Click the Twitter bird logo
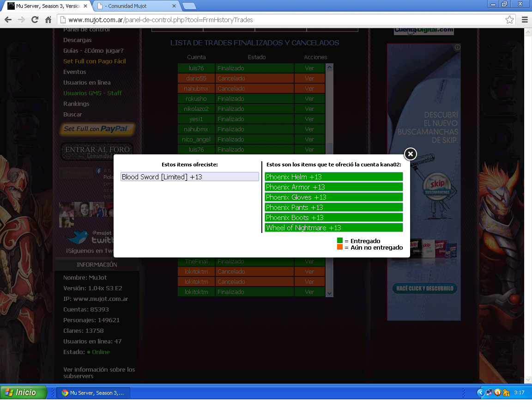Image resolution: width=532 pixels, height=416 pixels. [x=77, y=237]
